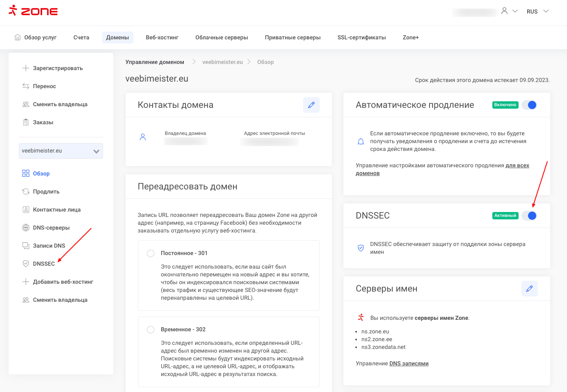Click the Продлить renewal icon in sidebar
Viewport: 567px width, 392px height.
[26, 191]
